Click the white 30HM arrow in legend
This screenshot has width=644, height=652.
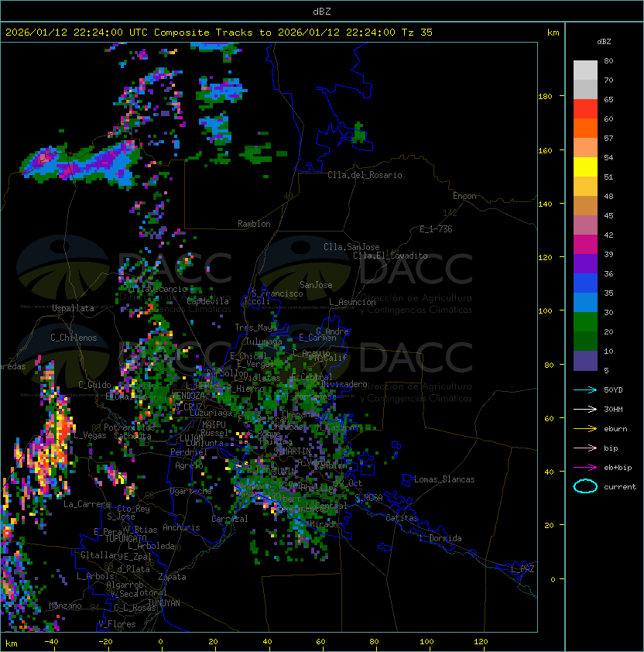[585, 410]
